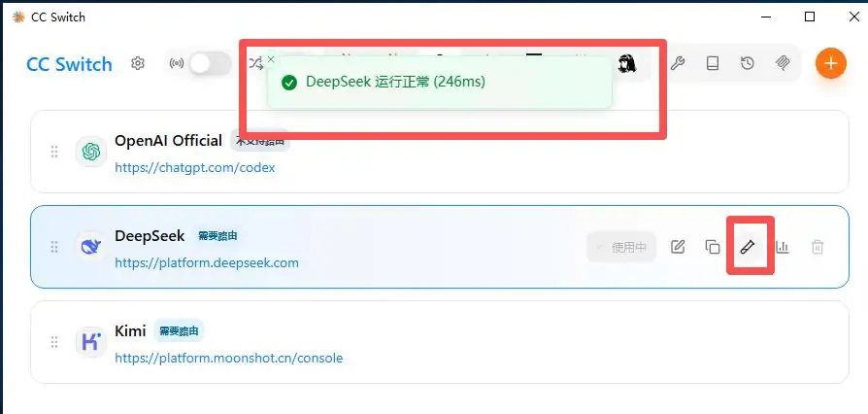The height and width of the screenshot is (414, 868).
Task: Click the character avatar icon in header
Action: point(627,63)
